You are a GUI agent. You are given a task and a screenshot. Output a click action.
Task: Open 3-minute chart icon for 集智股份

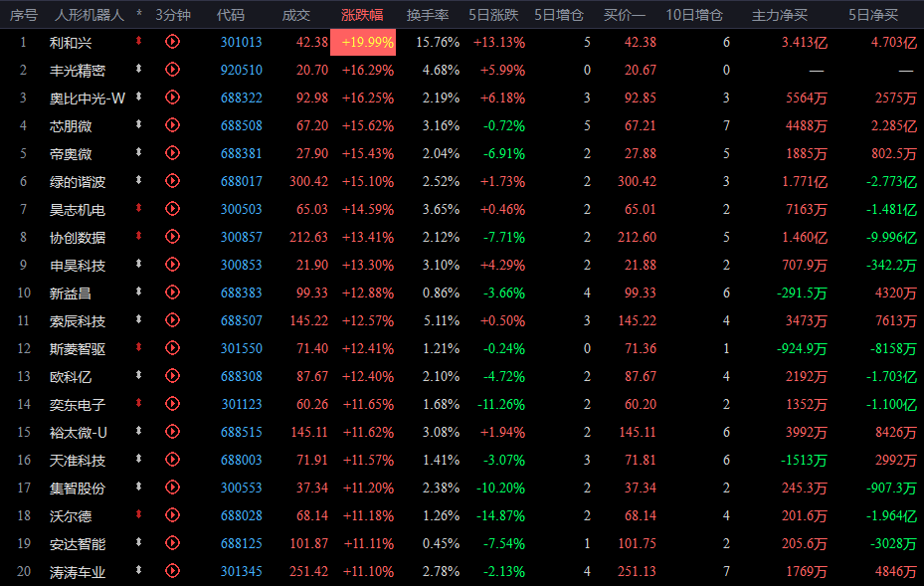[x=172, y=488]
